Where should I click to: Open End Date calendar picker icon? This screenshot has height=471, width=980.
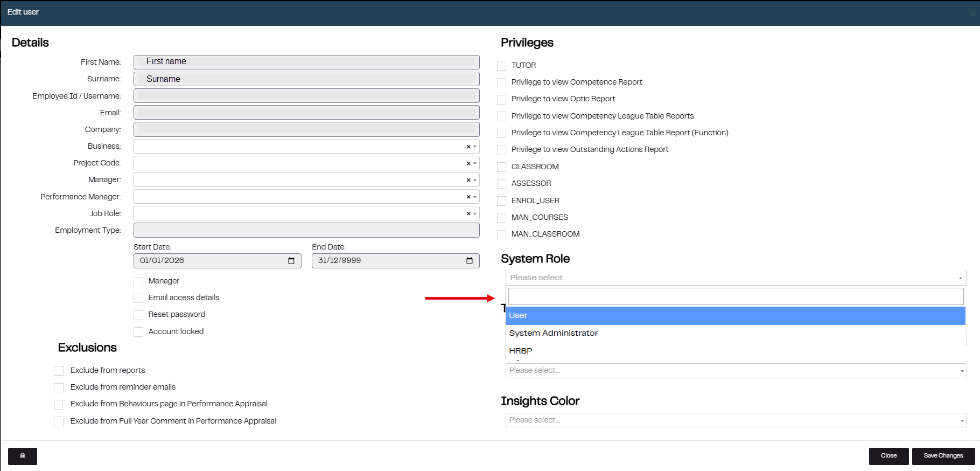[470, 261]
